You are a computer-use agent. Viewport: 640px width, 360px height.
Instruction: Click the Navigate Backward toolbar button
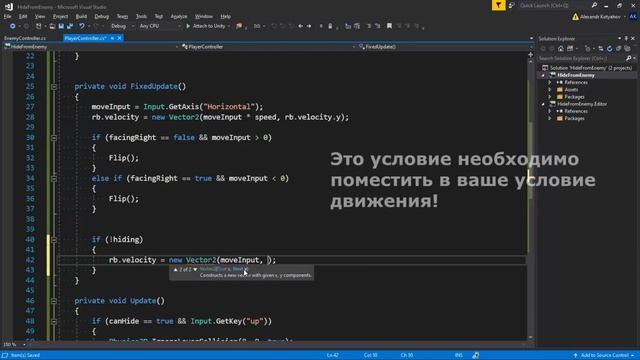(x=12, y=26)
